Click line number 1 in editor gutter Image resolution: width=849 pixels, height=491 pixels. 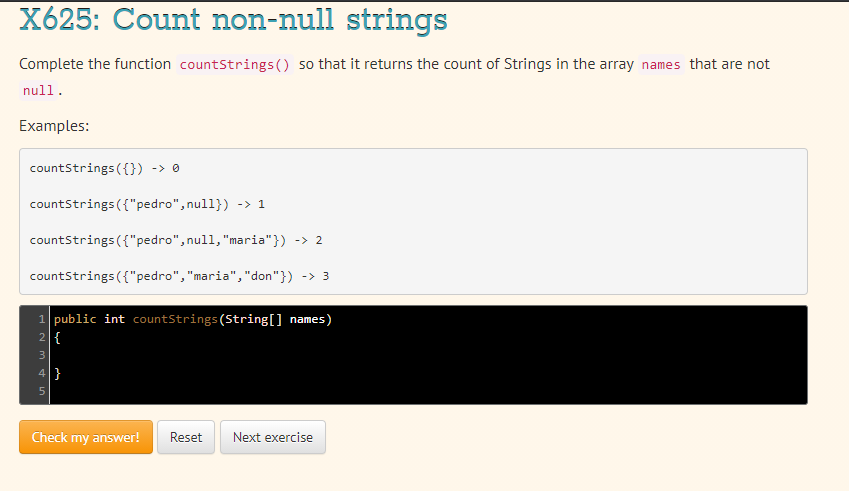pos(42,319)
